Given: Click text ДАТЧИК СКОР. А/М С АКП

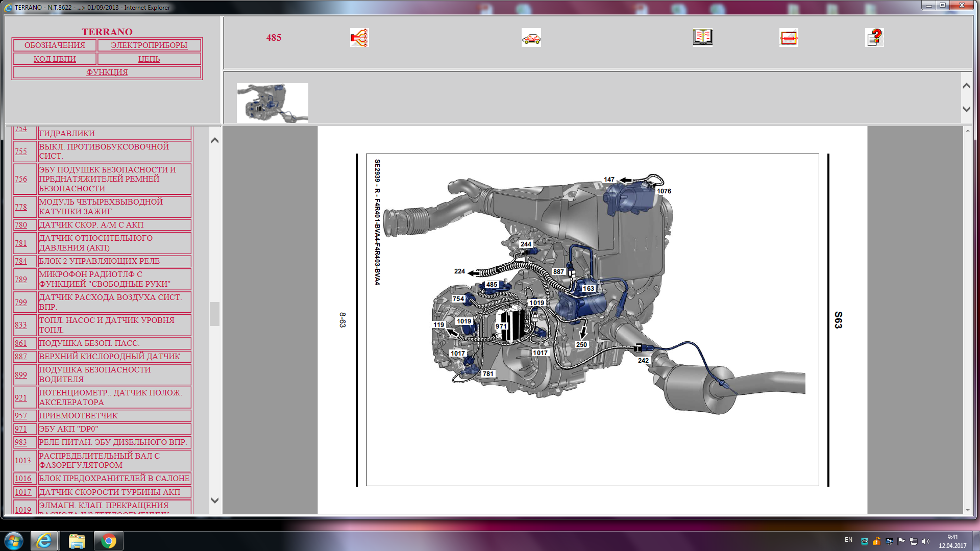Looking at the screenshot, I should 91,225.
